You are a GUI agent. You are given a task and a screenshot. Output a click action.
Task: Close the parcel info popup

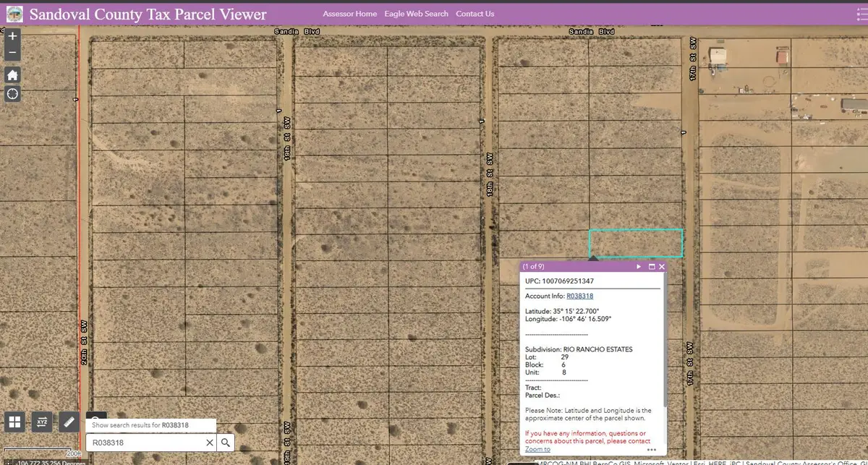(661, 267)
